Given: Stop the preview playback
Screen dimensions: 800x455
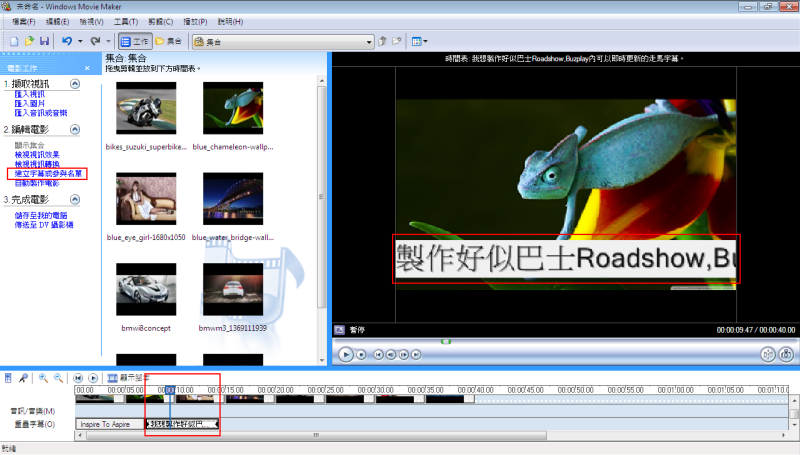Looking at the screenshot, I should (361, 355).
